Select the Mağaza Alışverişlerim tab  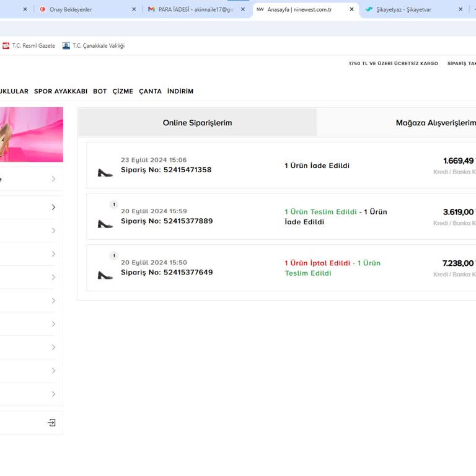pyautogui.click(x=397, y=123)
